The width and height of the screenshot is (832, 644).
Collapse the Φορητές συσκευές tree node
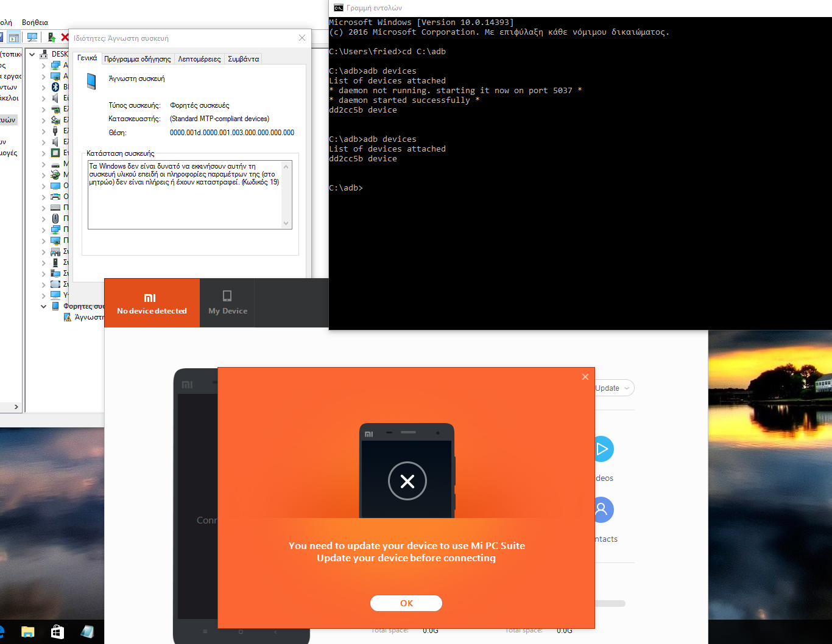43,306
